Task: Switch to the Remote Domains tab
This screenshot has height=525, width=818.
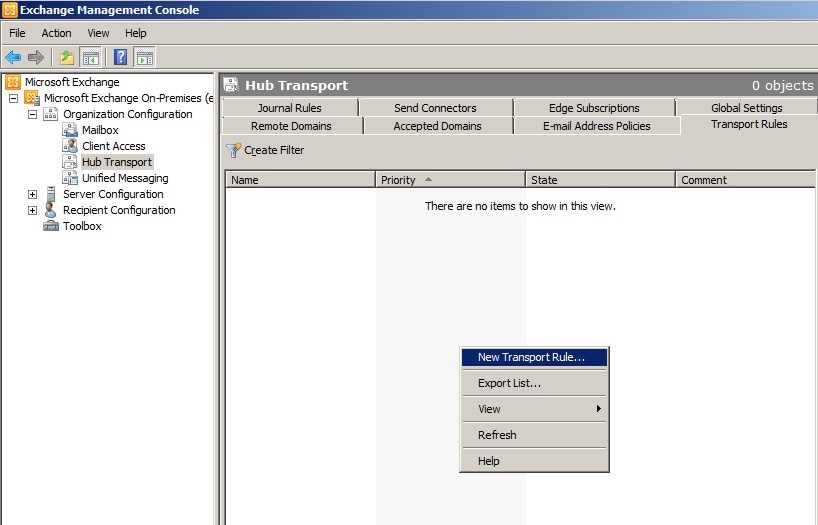Action: pyautogui.click(x=291, y=126)
